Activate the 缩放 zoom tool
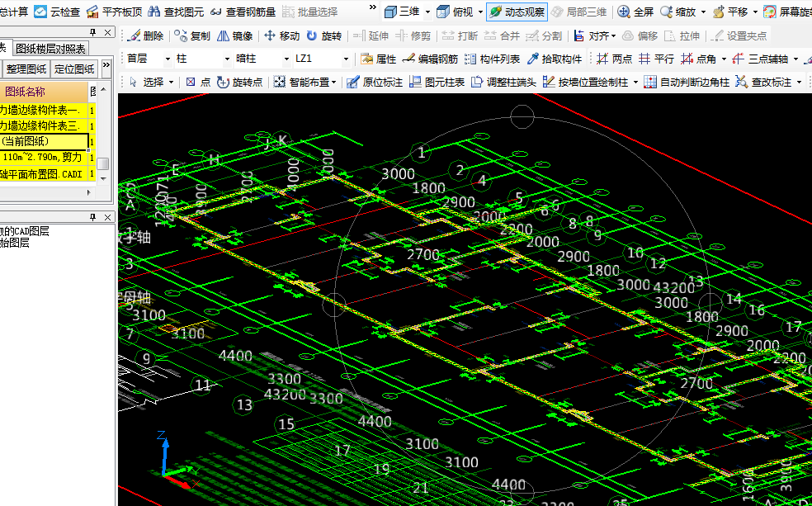812x506 pixels. pyautogui.click(x=678, y=12)
